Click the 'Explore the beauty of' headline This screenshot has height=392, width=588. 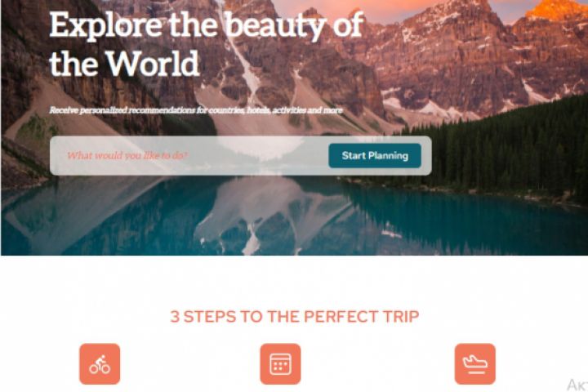(x=207, y=25)
